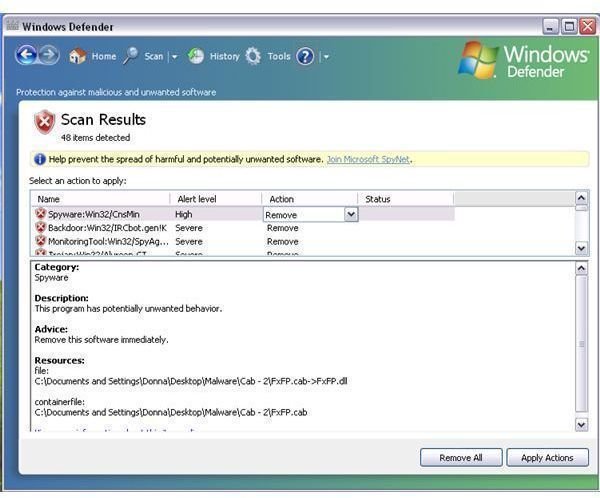Click the Action column header
This screenshot has height=498, width=600.
[310, 199]
